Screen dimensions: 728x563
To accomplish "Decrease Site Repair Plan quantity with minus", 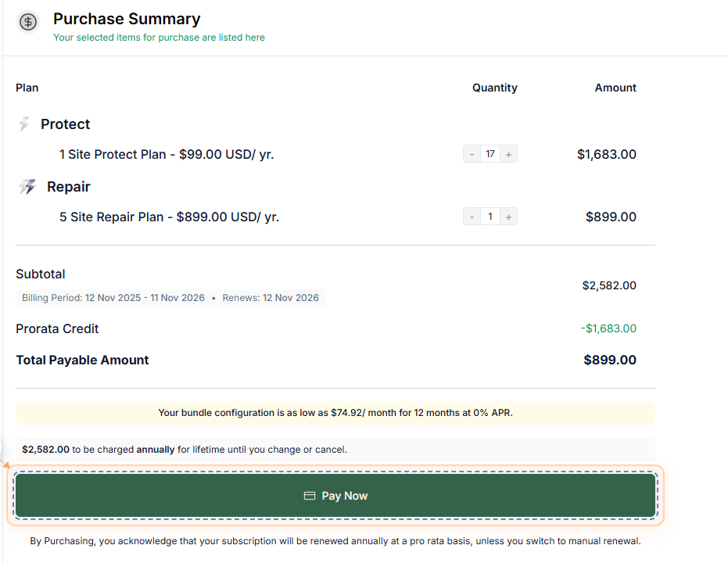I will click(472, 217).
